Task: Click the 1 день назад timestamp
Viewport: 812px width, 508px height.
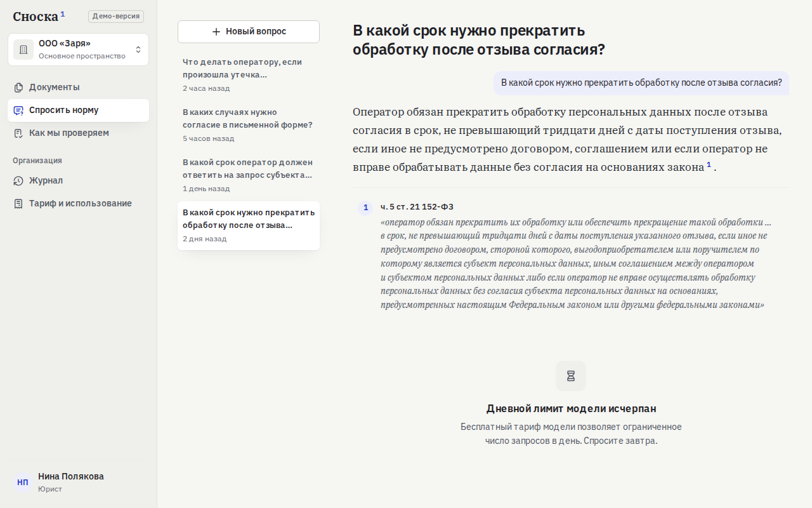Action: (206, 189)
